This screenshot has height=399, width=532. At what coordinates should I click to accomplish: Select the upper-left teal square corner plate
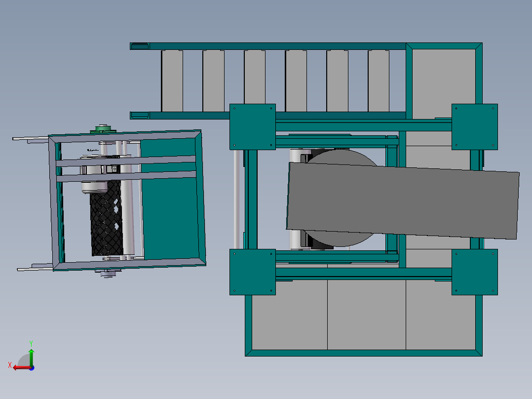(253, 126)
